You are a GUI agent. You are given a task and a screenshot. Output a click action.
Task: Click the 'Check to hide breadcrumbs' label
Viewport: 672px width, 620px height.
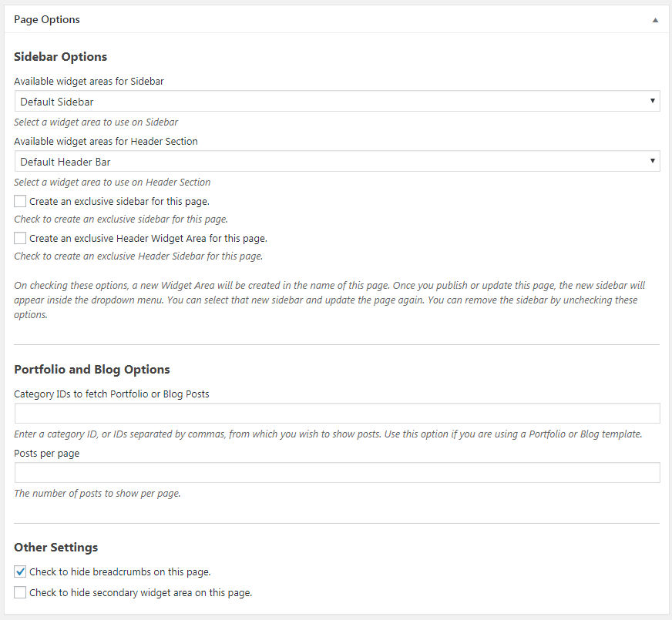tap(120, 571)
